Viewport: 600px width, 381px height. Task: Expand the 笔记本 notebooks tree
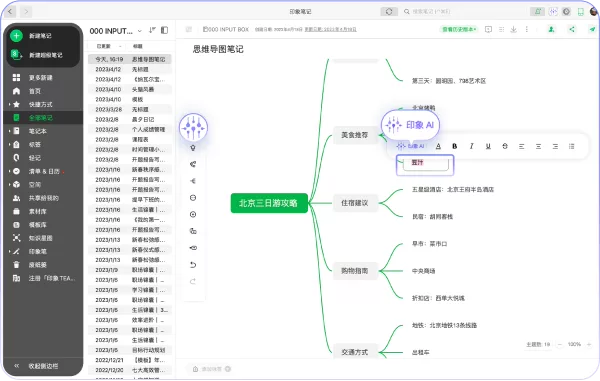9,131
